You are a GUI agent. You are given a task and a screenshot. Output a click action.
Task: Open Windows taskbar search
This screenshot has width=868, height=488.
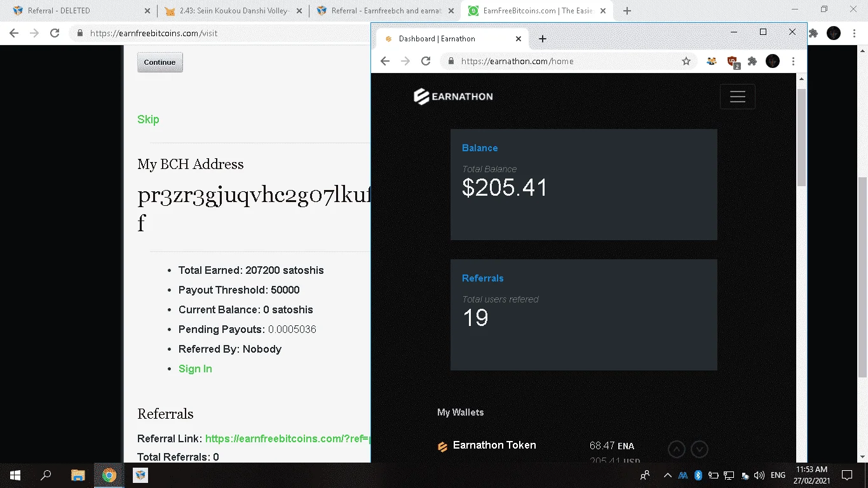tap(46, 475)
